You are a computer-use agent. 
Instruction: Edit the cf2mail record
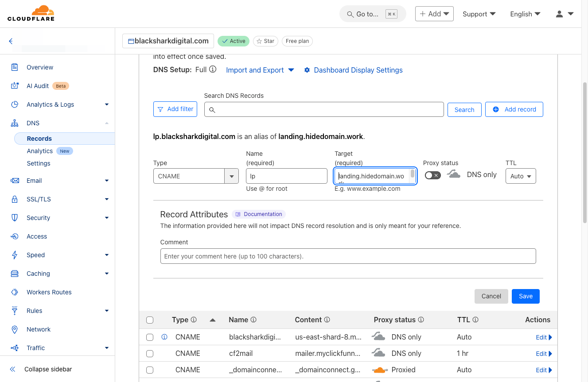(x=544, y=354)
